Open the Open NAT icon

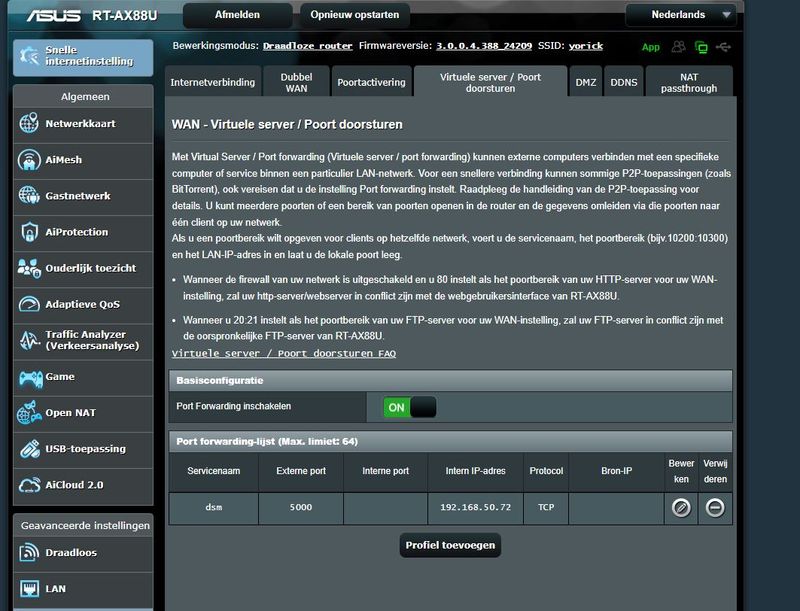[x=29, y=413]
